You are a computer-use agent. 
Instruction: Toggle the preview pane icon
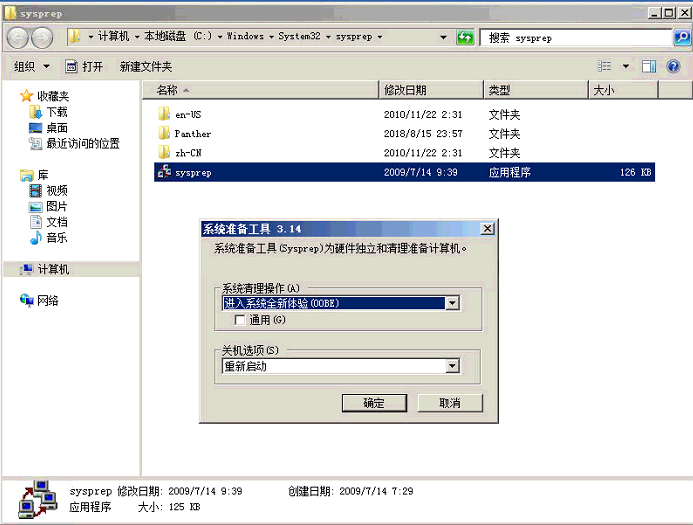coord(649,66)
